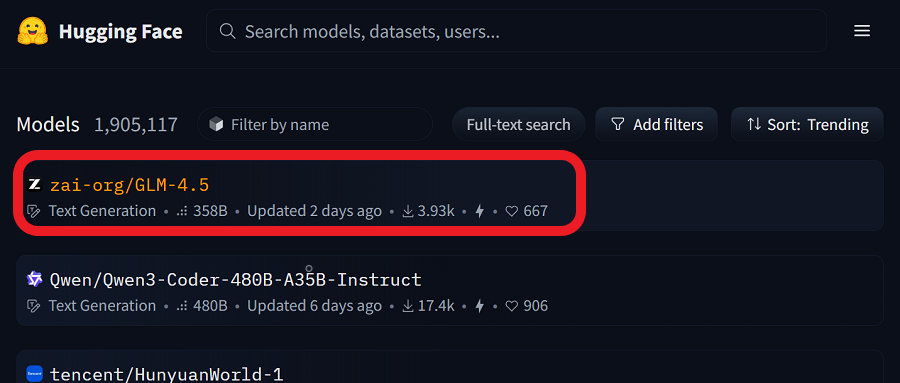Open Add filters options
The image size is (900, 383).
click(x=657, y=125)
